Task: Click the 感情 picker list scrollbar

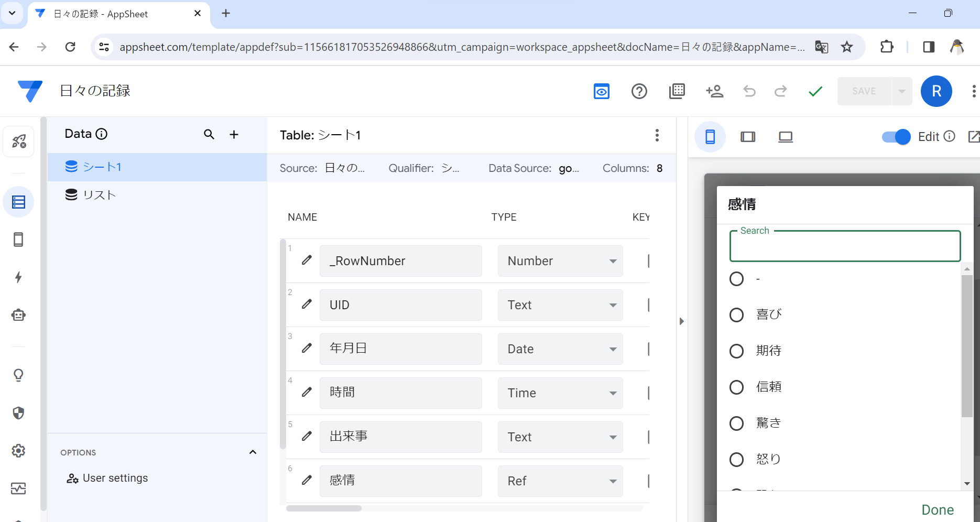Action: pos(967,346)
